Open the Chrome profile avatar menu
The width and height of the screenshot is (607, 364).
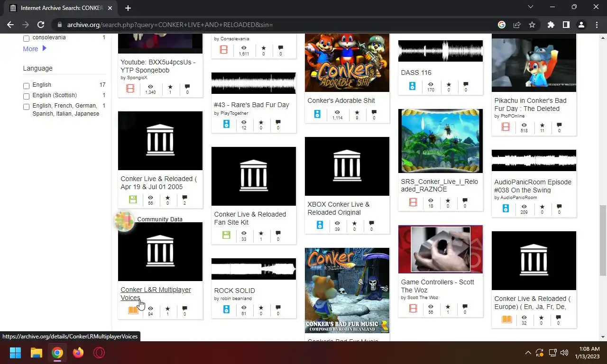click(581, 25)
